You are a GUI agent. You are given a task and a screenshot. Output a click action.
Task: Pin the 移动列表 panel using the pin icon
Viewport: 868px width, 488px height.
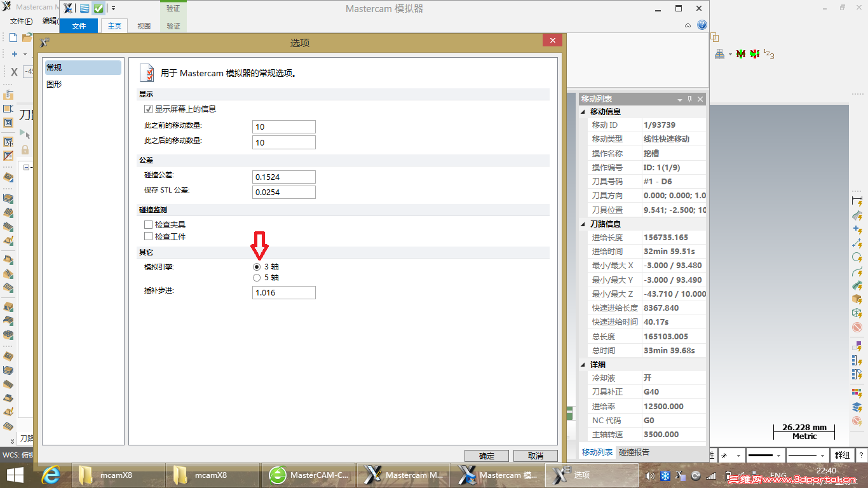[690, 99]
